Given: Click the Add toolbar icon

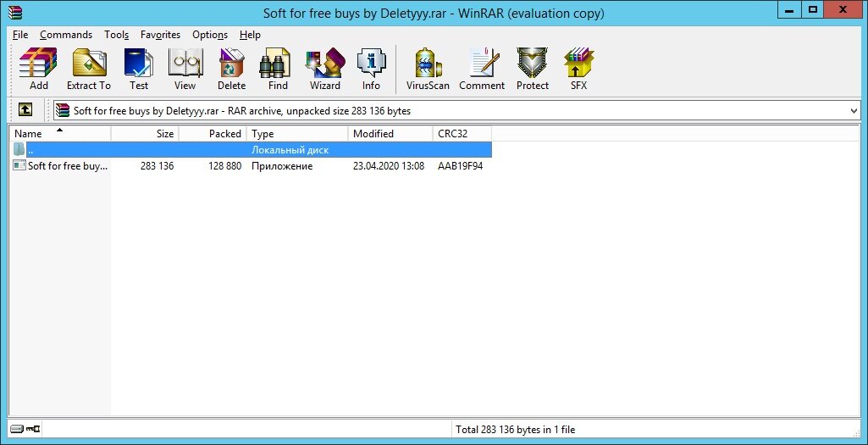Looking at the screenshot, I should coord(38,69).
